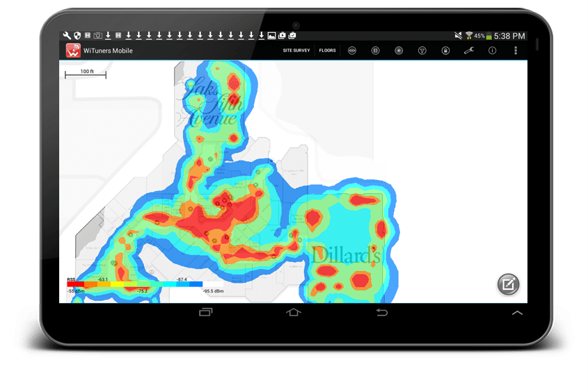Click the 100 ft scale bar
588x392 pixels.
coord(86,74)
